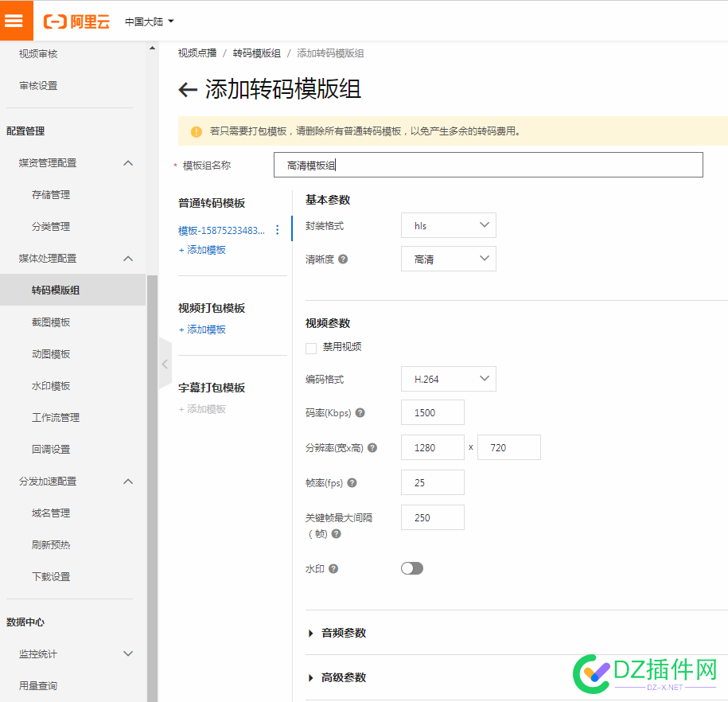The image size is (728, 702).
Task: Open 用量查询 in the sidebar
Action: (x=38, y=686)
